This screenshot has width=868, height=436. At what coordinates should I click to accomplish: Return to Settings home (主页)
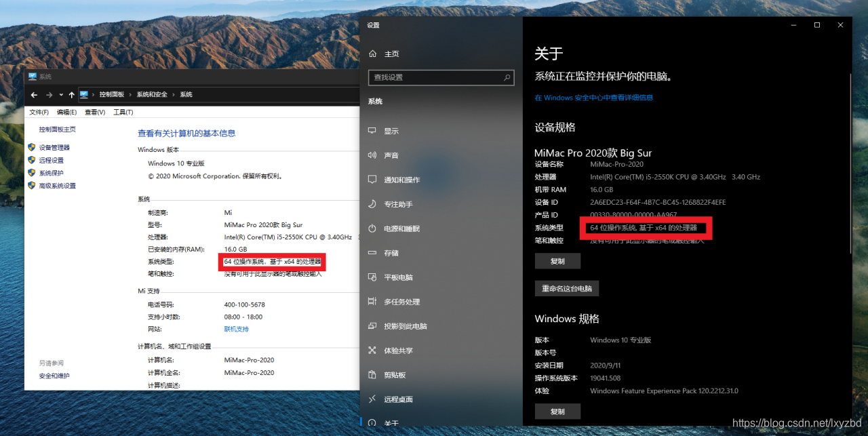(384, 52)
